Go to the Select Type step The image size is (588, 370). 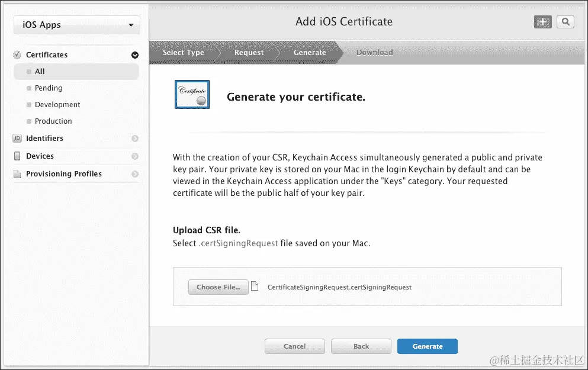(x=184, y=53)
